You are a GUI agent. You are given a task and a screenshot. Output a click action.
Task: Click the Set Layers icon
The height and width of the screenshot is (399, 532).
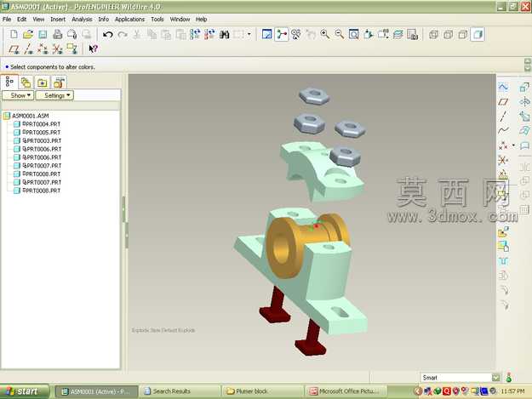398,35
